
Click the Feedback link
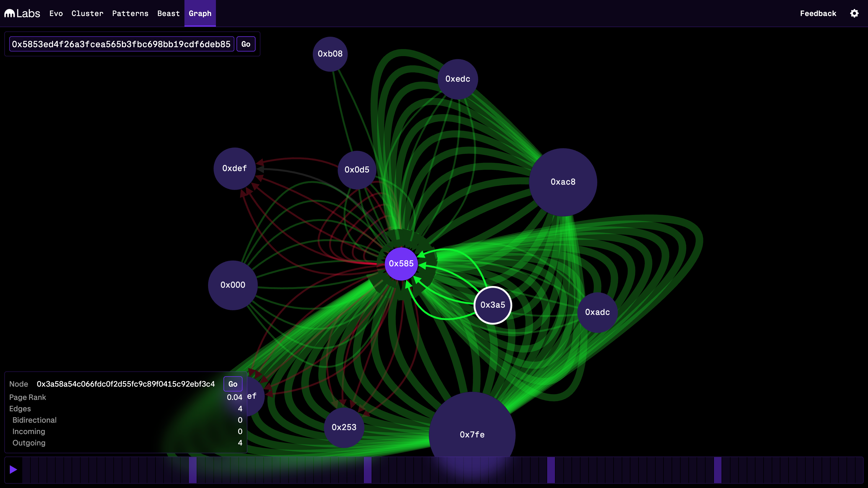click(x=818, y=14)
